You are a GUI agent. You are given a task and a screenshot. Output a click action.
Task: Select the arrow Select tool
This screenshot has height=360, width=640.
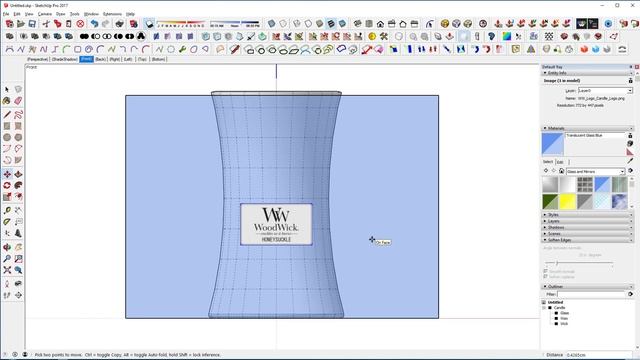point(7,89)
